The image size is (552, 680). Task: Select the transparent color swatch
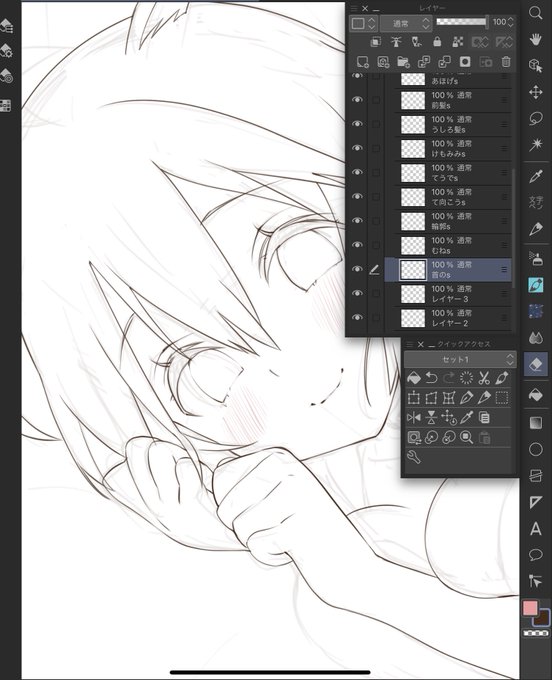click(x=536, y=634)
